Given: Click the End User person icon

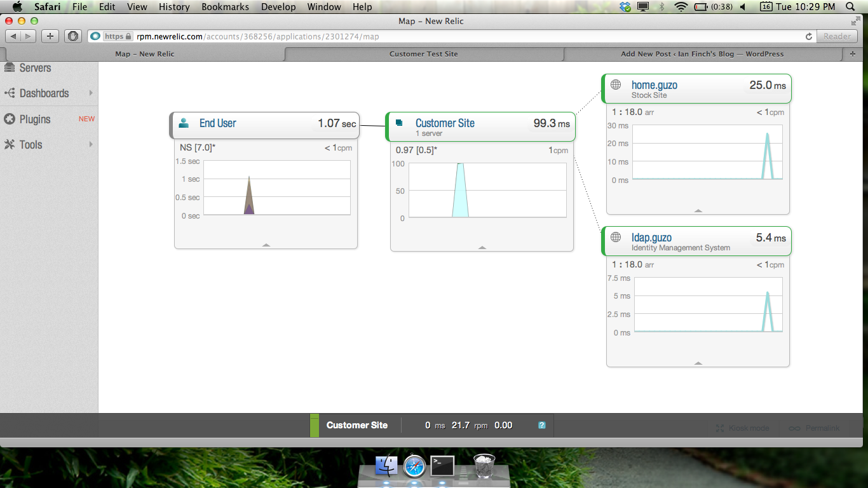Looking at the screenshot, I should click(x=184, y=123).
